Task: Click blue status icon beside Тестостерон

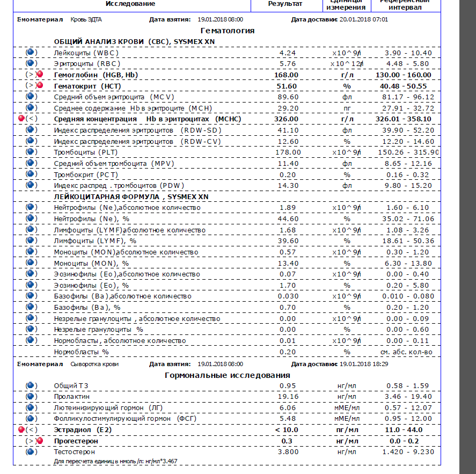Action: pyautogui.click(x=31, y=451)
